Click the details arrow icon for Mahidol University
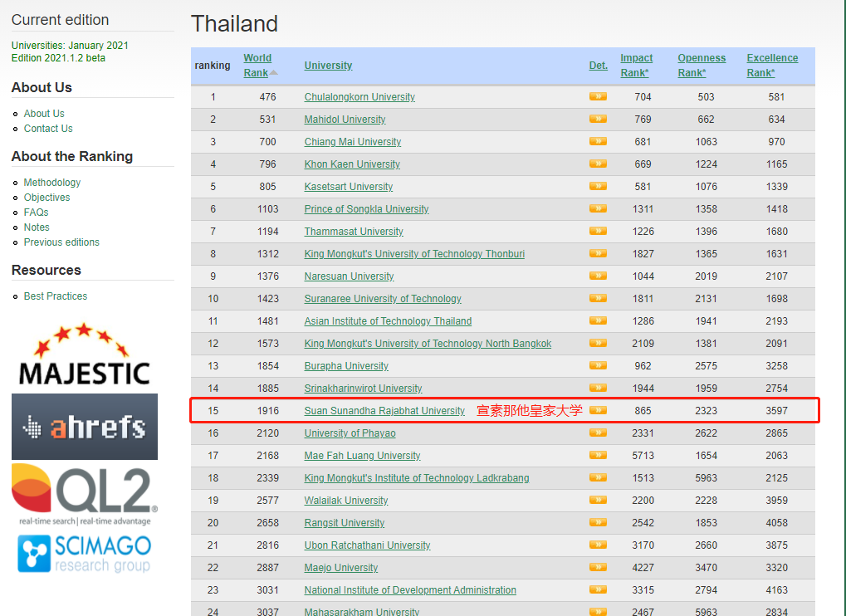Viewport: 846px width, 616px height. point(598,119)
